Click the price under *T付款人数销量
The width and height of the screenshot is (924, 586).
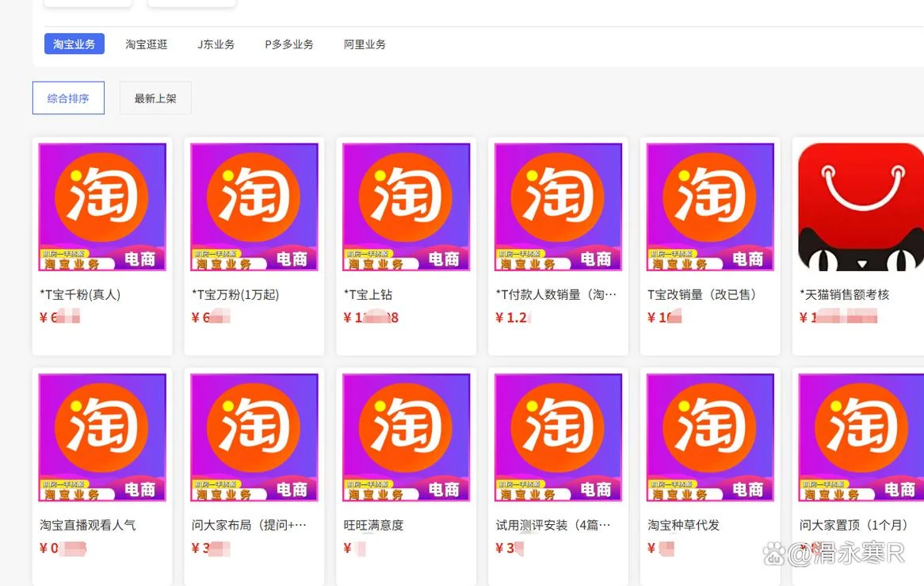[514, 318]
